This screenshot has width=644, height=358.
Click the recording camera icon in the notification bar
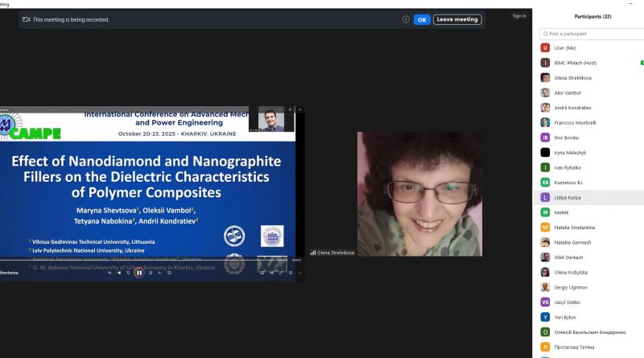27,19
